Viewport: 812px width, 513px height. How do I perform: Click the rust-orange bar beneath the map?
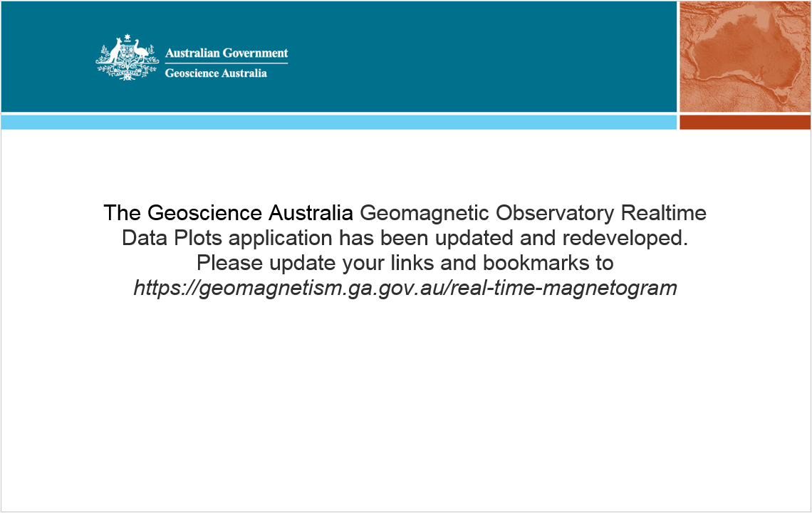click(x=745, y=122)
